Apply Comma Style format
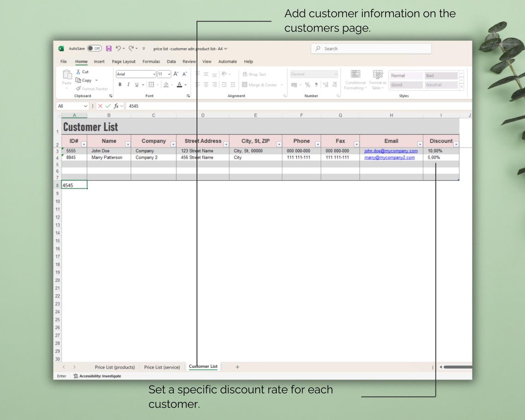Image resolution: width=525 pixels, height=420 pixels. pos(316,85)
